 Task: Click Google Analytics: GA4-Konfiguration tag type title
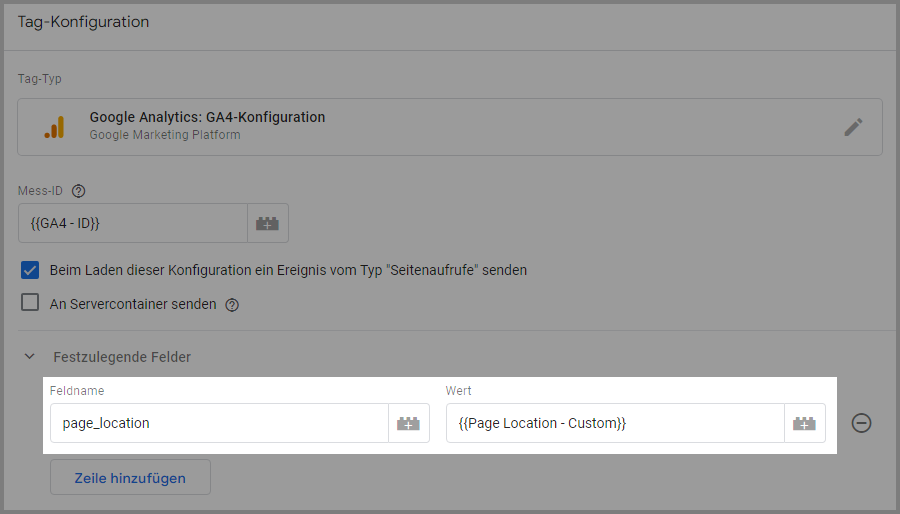207,117
